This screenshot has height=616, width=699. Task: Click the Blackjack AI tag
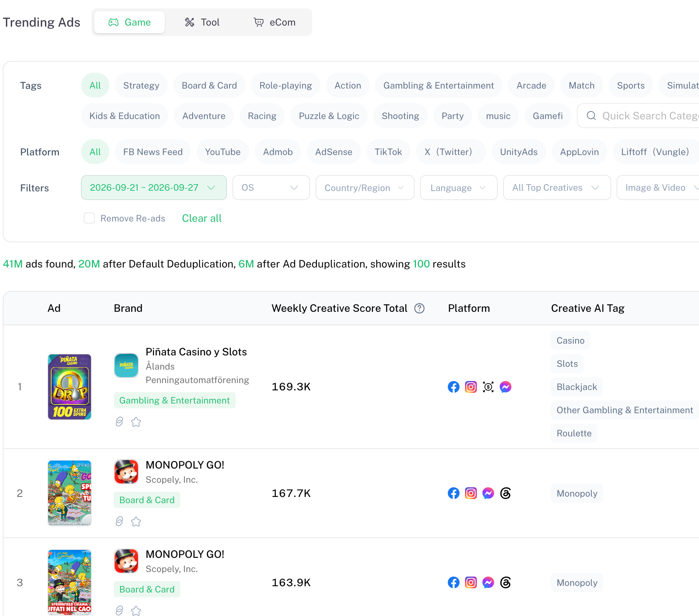(577, 387)
